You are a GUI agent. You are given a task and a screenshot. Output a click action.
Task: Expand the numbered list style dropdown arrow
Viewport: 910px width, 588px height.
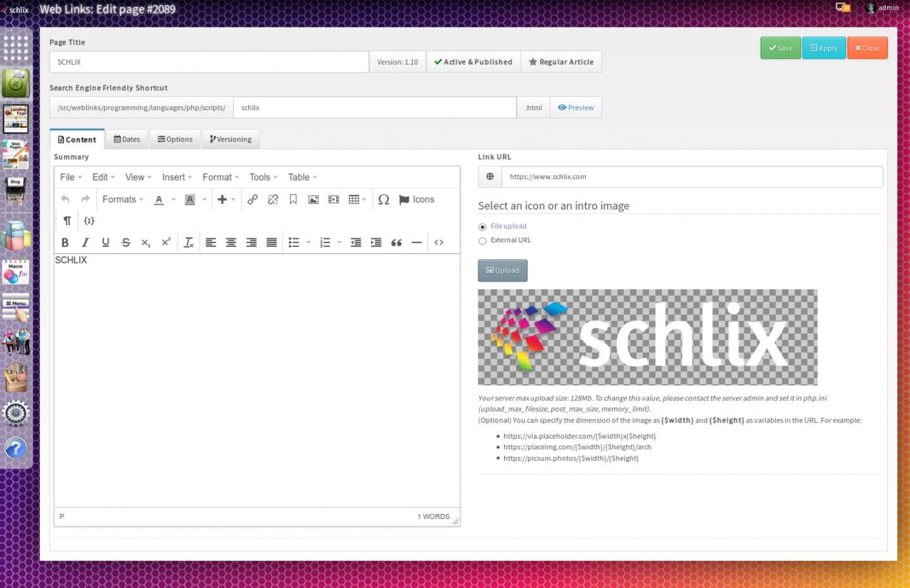tap(340, 242)
